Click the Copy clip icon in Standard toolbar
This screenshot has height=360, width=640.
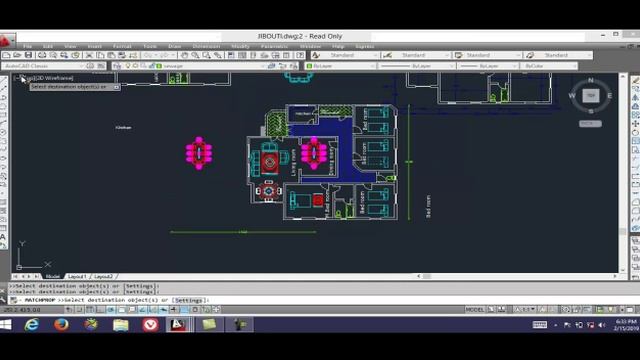tap(100, 55)
